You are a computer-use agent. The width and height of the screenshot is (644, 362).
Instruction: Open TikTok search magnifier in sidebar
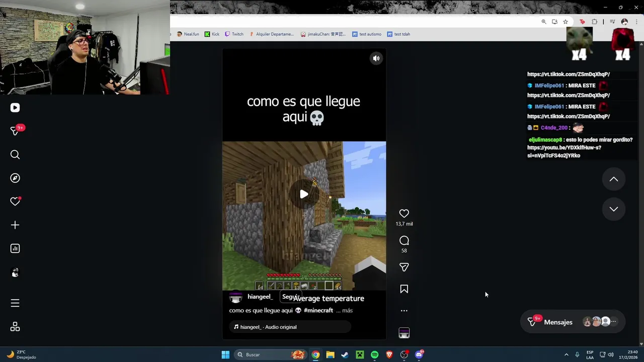coord(15,154)
